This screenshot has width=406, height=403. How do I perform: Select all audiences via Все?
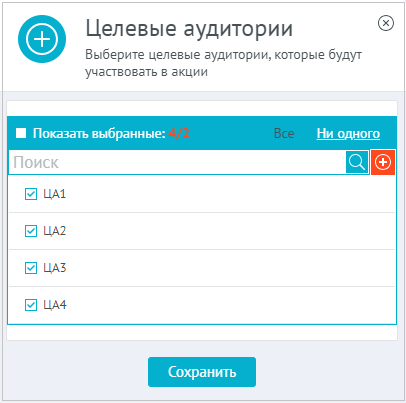pyautogui.click(x=284, y=133)
